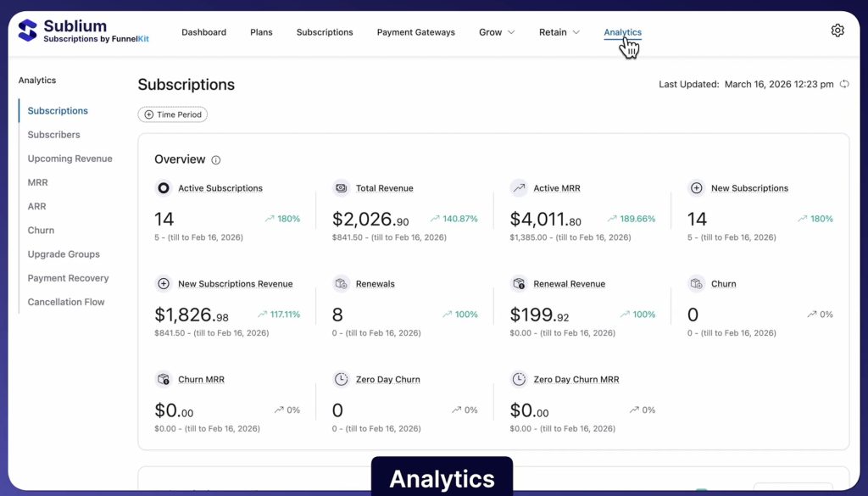
Task: Add a Time Period filter
Action: coord(172,114)
